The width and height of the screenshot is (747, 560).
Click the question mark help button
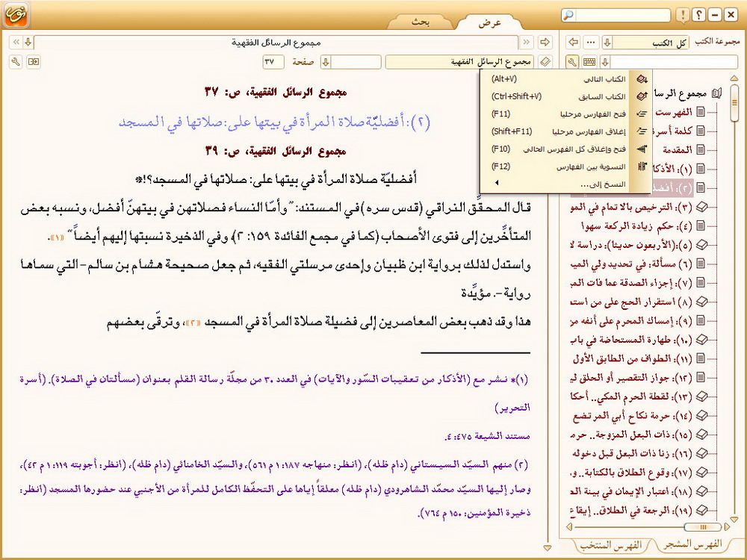[x=698, y=15]
